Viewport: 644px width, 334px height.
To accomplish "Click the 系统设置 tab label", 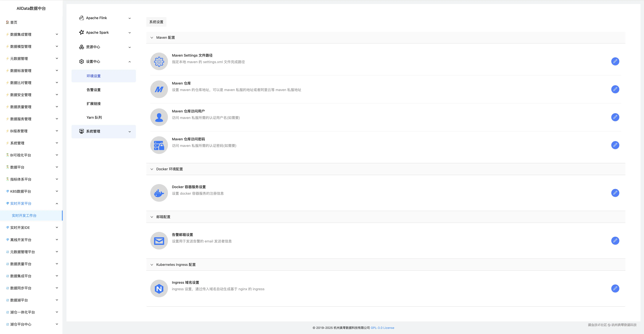I will pos(156,22).
